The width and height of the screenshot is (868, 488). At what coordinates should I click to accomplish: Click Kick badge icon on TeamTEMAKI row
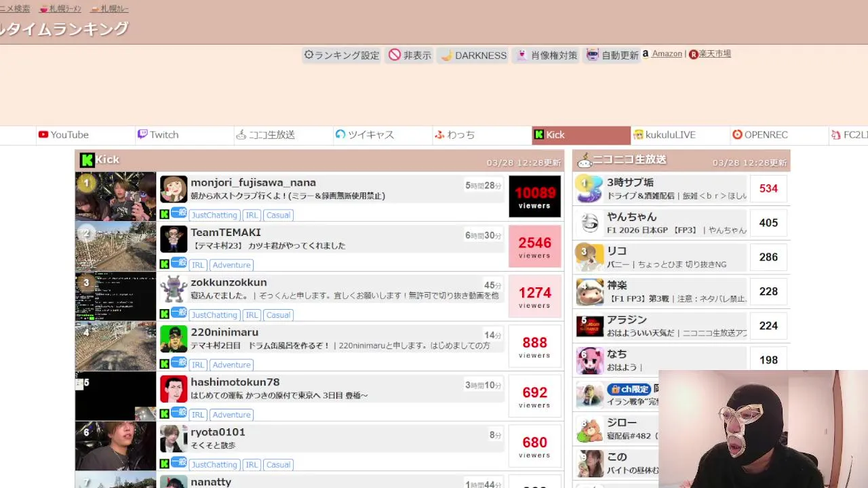tap(164, 264)
